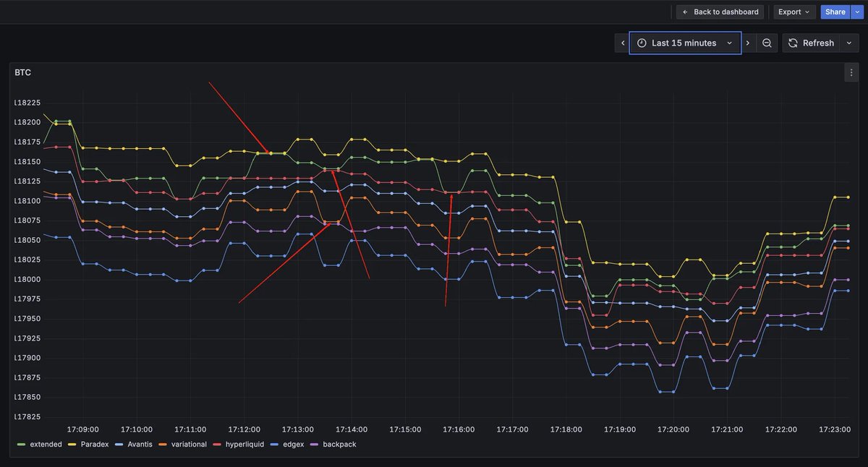Open the Export dropdown menu

(793, 12)
